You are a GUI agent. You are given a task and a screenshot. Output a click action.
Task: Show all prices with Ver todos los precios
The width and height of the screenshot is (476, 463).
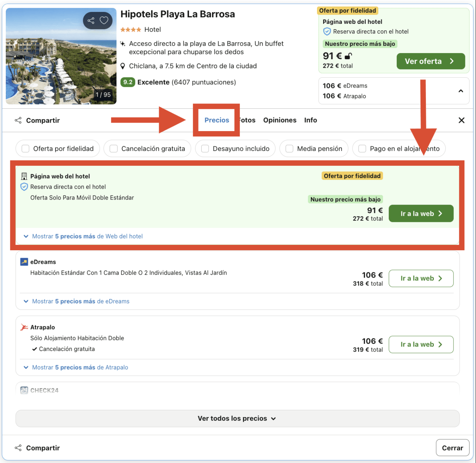(237, 418)
